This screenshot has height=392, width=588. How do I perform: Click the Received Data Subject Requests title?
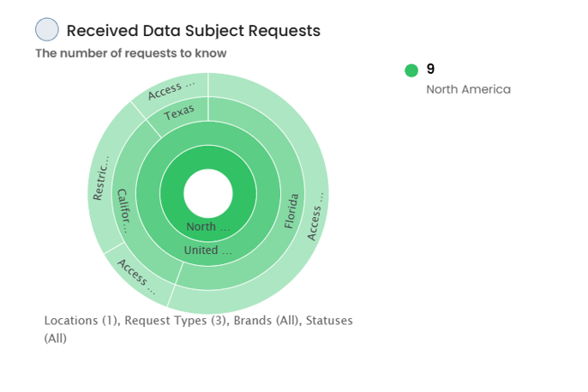(x=194, y=30)
